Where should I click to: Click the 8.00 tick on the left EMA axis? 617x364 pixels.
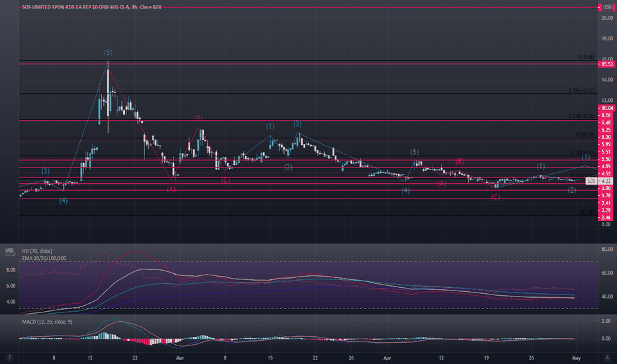(11, 270)
